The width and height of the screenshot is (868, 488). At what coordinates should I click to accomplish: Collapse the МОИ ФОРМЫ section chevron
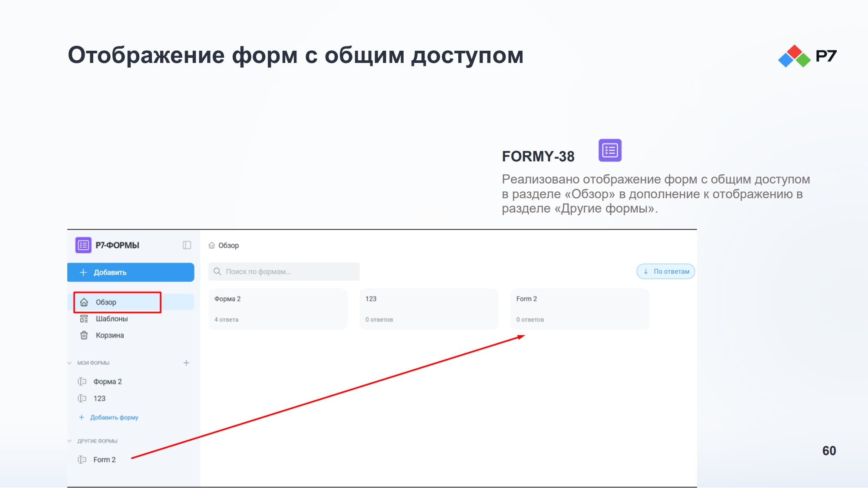69,363
